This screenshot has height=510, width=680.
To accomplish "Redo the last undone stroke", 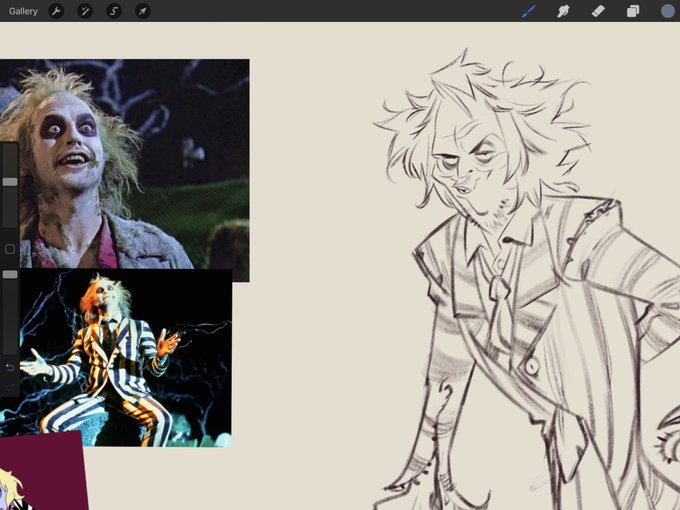I will click(10, 386).
